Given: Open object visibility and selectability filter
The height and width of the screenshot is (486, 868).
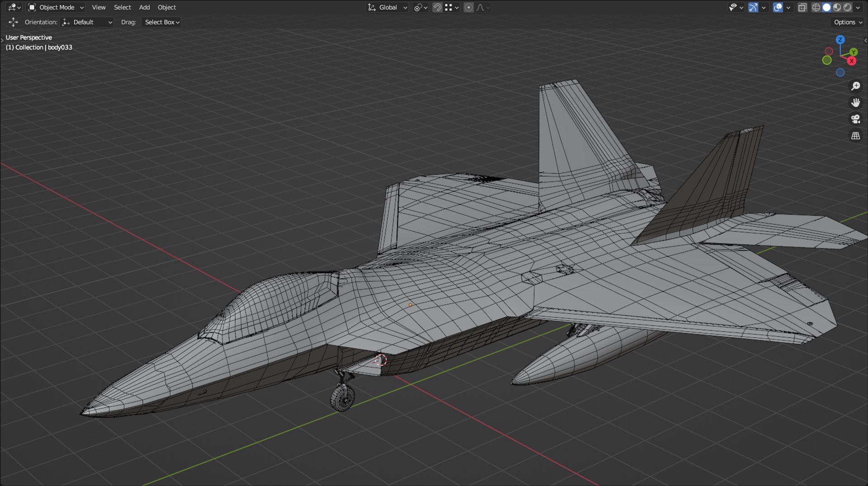Looking at the screenshot, I should pos(736,7).
